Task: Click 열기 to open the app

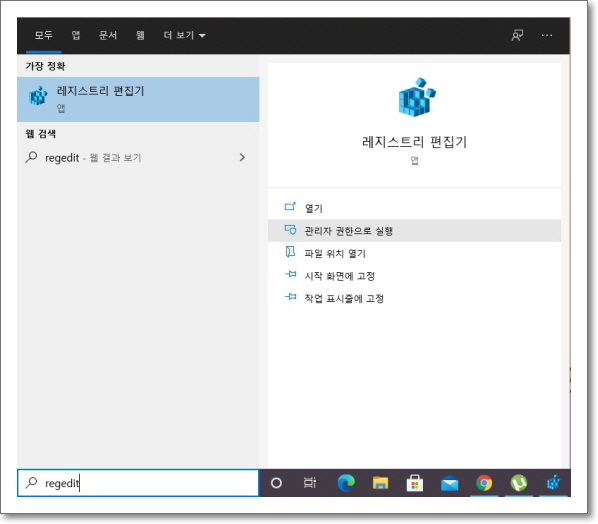Action: [414, 208]
